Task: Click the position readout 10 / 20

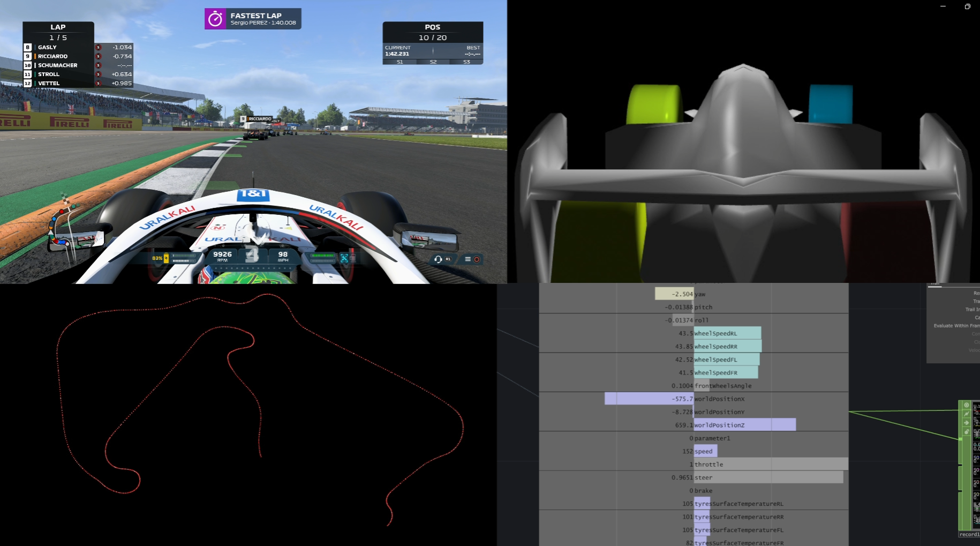Action: tap(433, 38)
